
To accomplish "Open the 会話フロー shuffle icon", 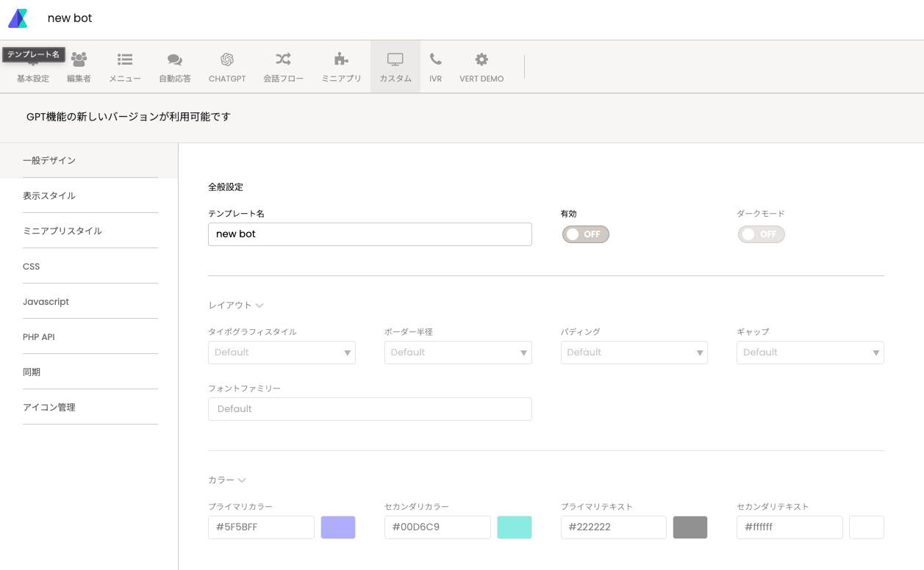I will point(283,59).
